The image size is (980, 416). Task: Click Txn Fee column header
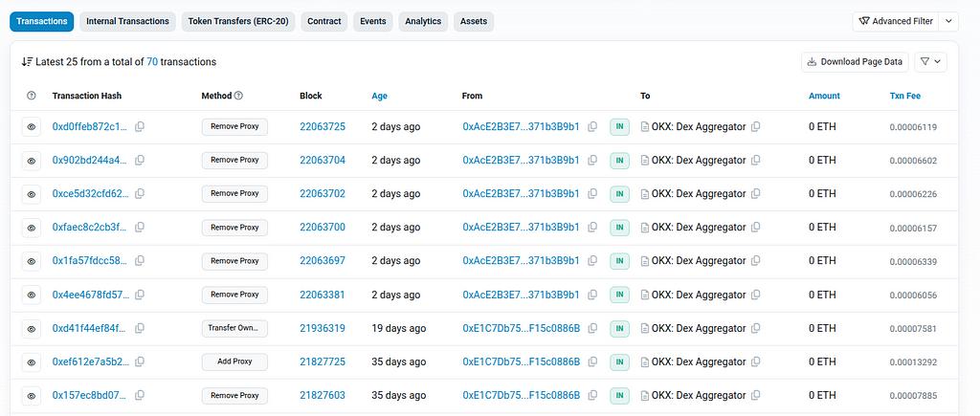[x=905, y=96]
